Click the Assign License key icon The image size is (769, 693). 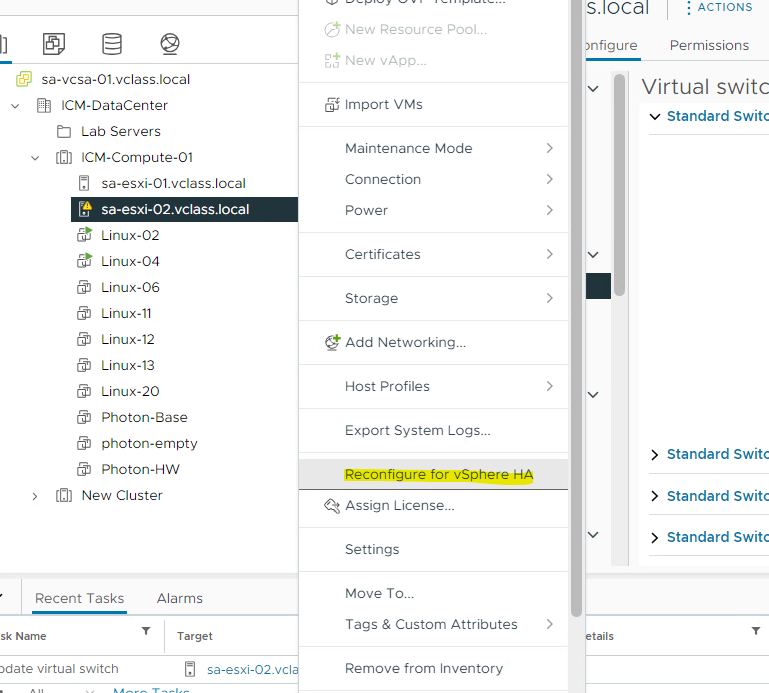tap(332, 506)
